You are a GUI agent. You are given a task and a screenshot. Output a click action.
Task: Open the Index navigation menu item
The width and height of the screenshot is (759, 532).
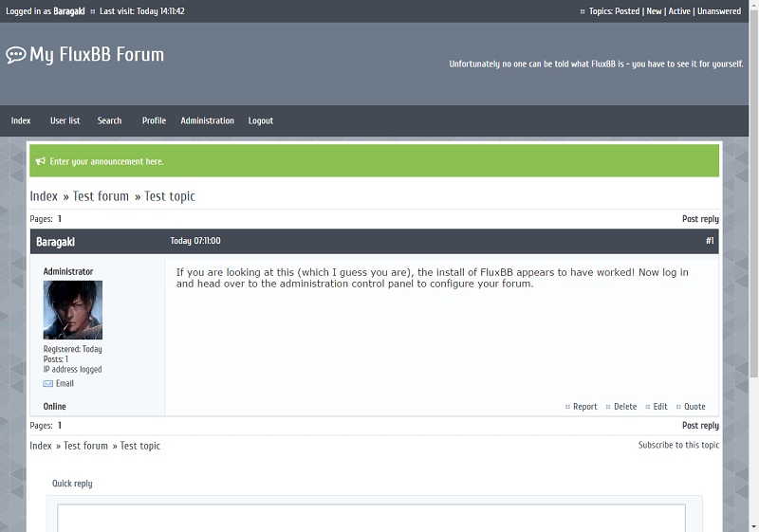[x=21, y=120]
